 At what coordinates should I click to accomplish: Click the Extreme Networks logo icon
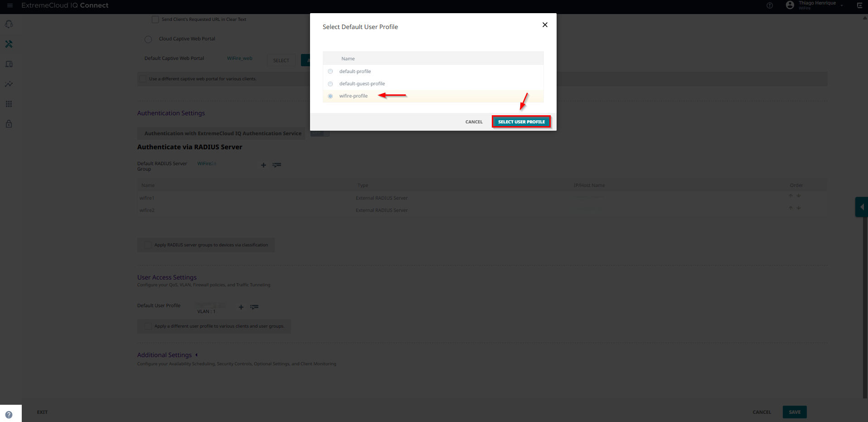[859, 5]
